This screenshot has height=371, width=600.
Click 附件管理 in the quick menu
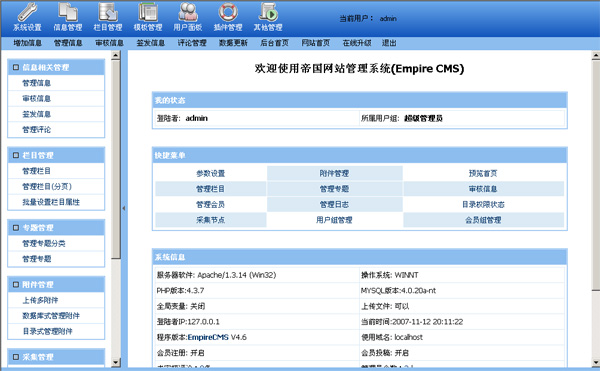pyautogui.click(x=334, y=173)
